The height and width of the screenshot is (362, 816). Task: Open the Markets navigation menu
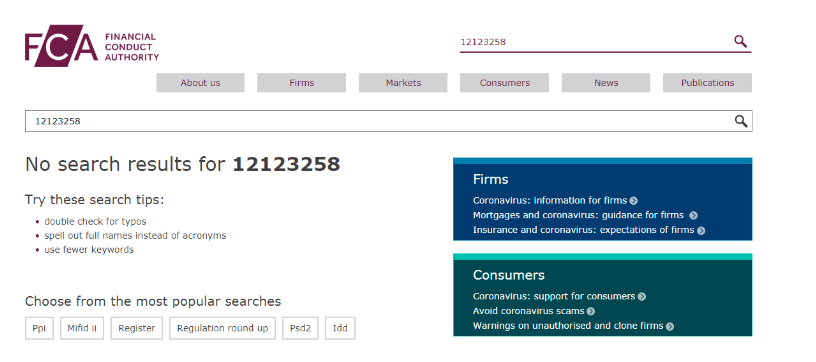tap(403, 83)
